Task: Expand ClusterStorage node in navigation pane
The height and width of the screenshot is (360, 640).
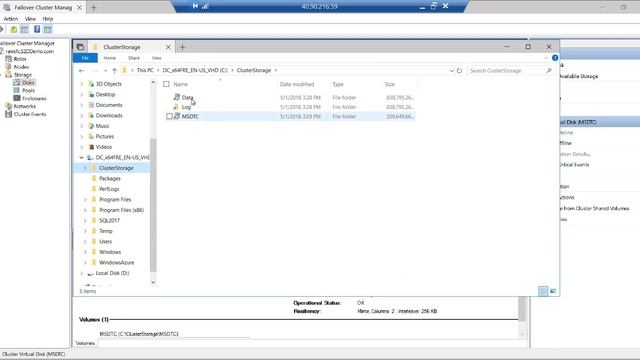Action: (x=85, y=168)
